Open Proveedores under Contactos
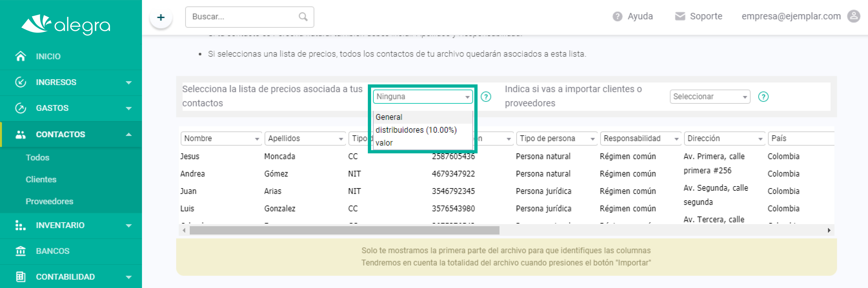This screenshot has width=868, height=288. click(x=50, y=201)
